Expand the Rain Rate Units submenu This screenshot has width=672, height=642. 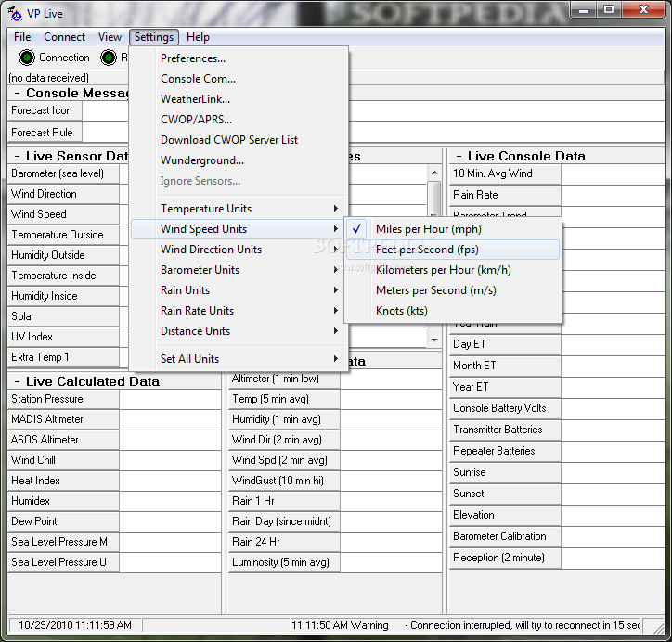tap(239, 311)
